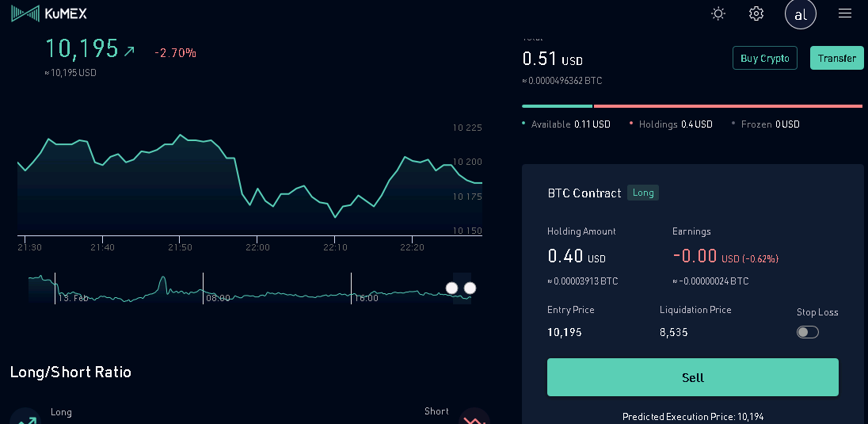
Task: Click the Buy Crypto button
Action: point(764,58)
